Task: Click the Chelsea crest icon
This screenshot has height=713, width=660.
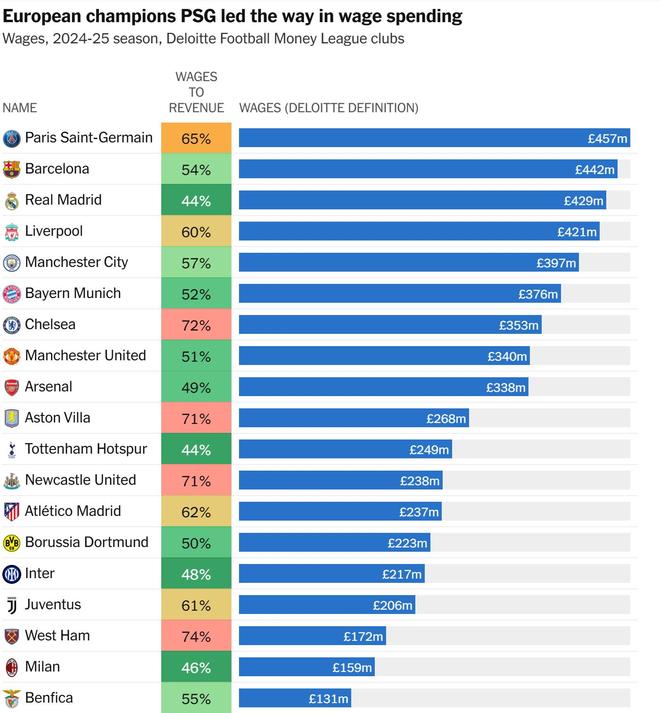Action: click(12, 324)
